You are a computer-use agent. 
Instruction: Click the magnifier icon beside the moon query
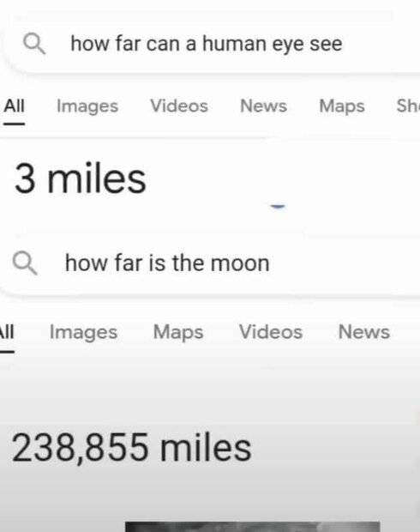coord(25,263)
